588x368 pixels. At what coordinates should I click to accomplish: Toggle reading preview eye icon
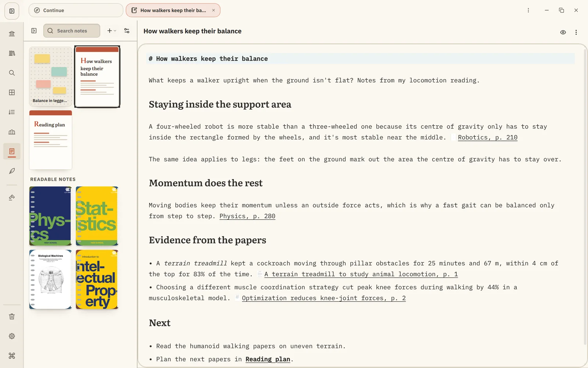click(563, 32)
